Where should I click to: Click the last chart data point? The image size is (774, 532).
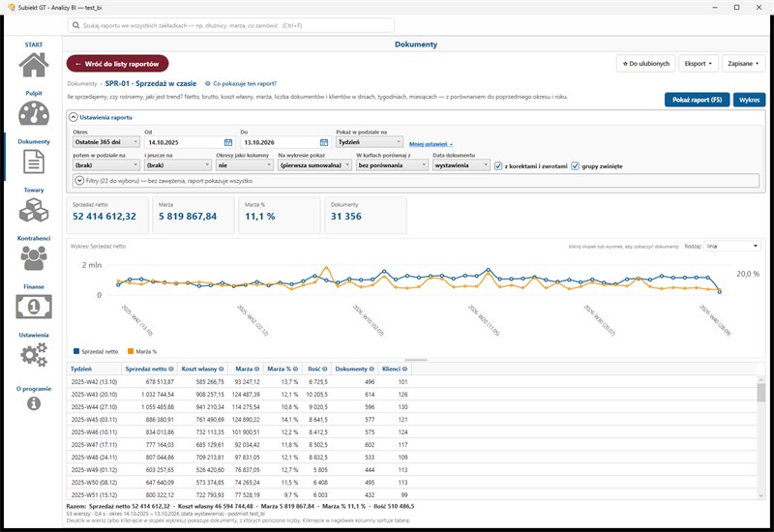click(x=719, y=292)
